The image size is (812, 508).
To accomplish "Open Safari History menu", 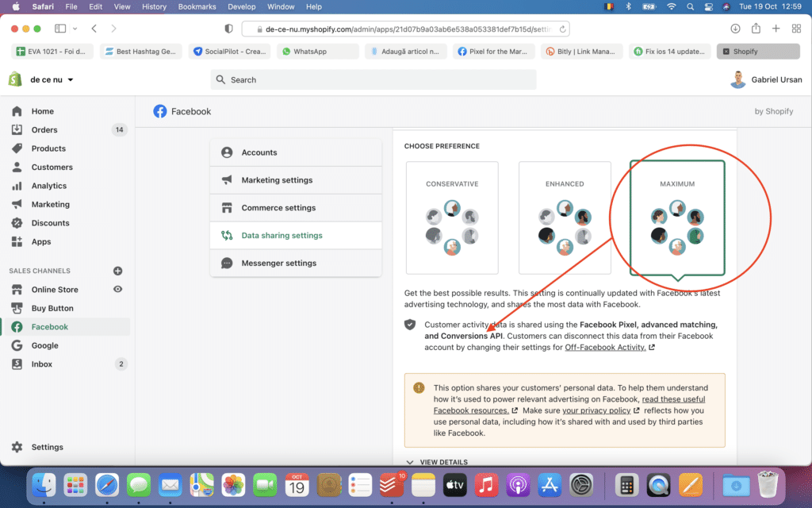I will pos(154,6).
